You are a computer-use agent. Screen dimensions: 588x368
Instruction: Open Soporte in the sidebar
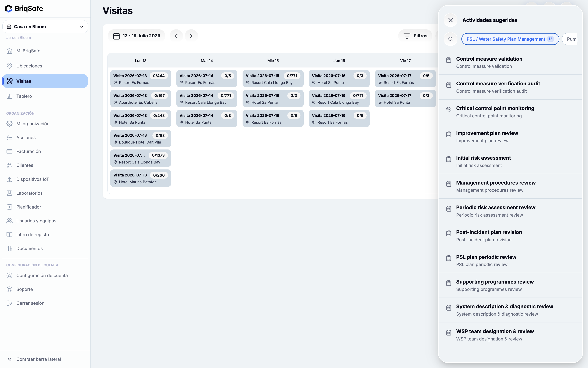pyautogui.click(x=45, y=289)
